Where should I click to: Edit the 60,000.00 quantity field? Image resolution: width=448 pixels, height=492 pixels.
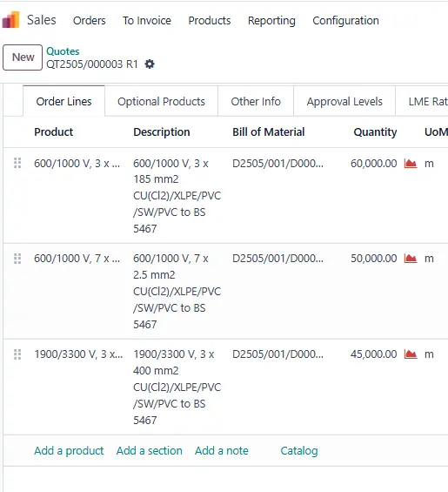coord(374,163)
